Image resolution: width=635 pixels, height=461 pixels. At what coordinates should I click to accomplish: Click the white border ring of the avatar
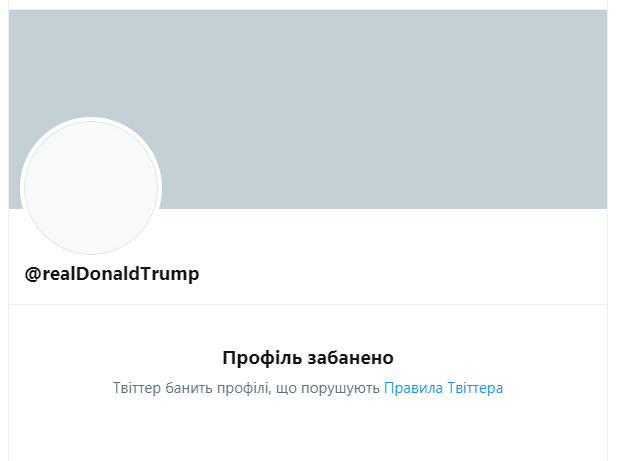(x=91, y=120)
